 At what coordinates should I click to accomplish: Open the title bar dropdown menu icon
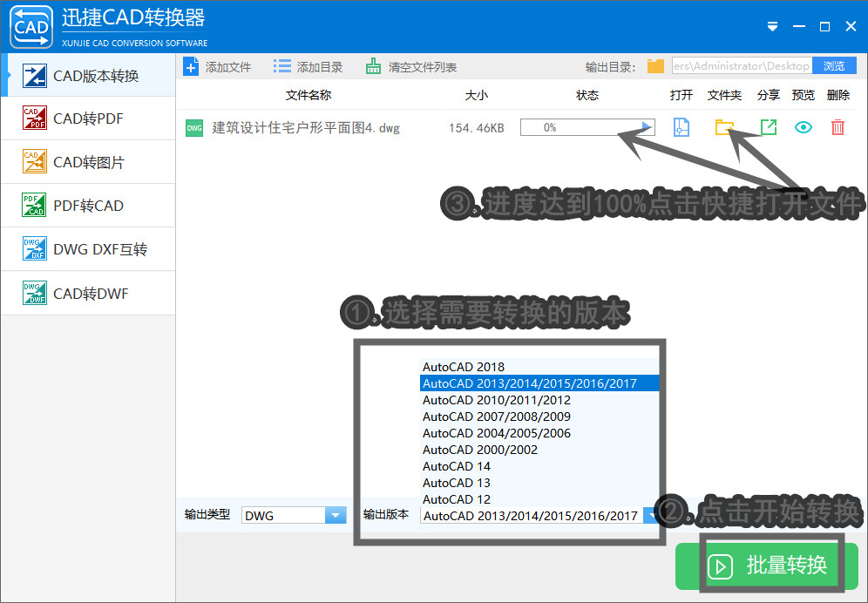tap(773, 27)
